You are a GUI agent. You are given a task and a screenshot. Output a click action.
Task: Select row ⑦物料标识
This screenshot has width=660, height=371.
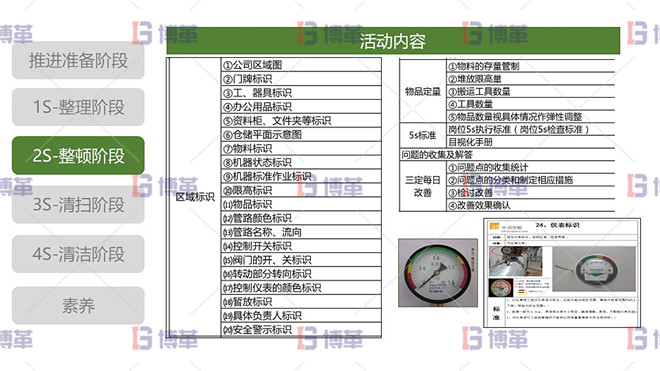301,148
